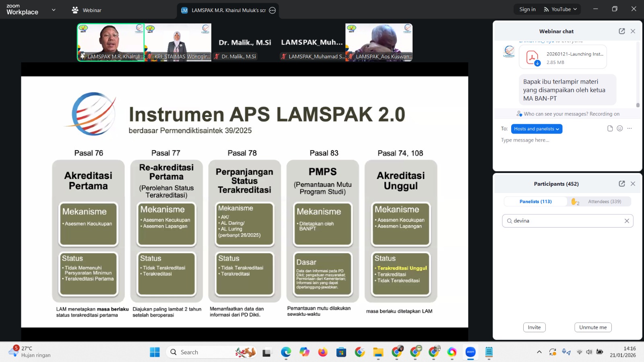644x362 pixels.
Task: Switch to the Zoom app in taskbar
Action: click(x=471, y=352)
